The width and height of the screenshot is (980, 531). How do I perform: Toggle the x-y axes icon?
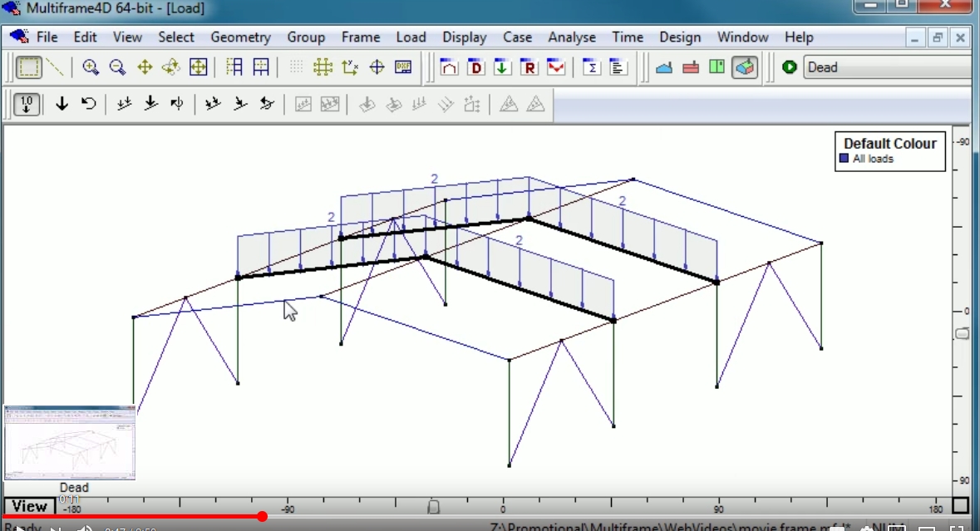350,67
